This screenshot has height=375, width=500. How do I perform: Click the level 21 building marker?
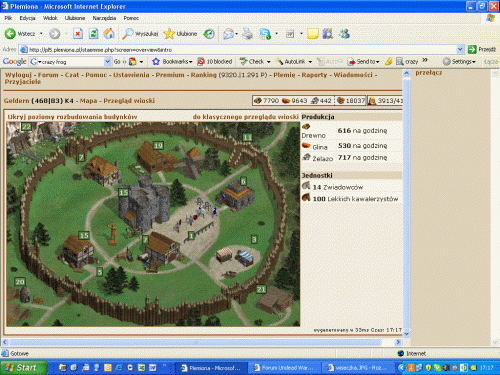261,289
